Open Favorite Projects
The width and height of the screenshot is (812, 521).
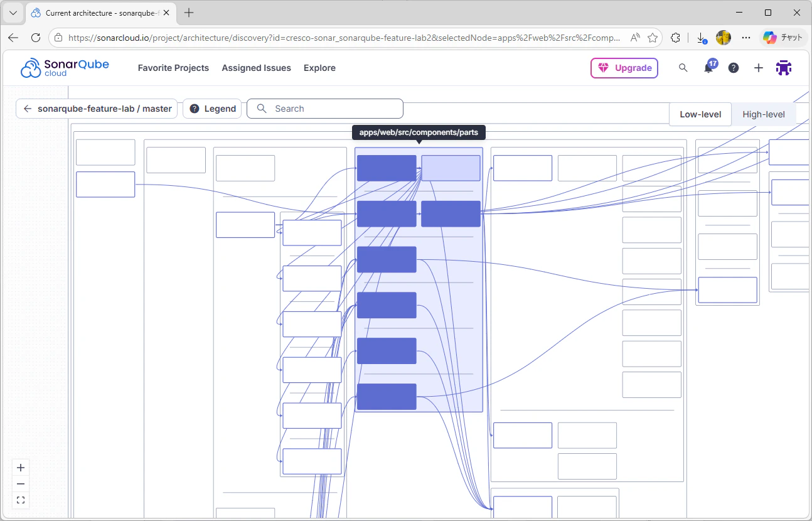[x=173, y=68]
